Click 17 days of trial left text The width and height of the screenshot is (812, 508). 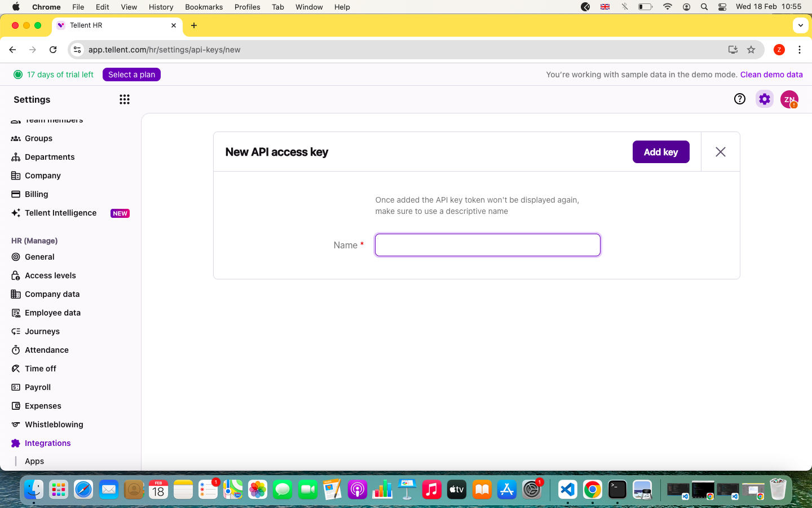click(x=60, y=75)
